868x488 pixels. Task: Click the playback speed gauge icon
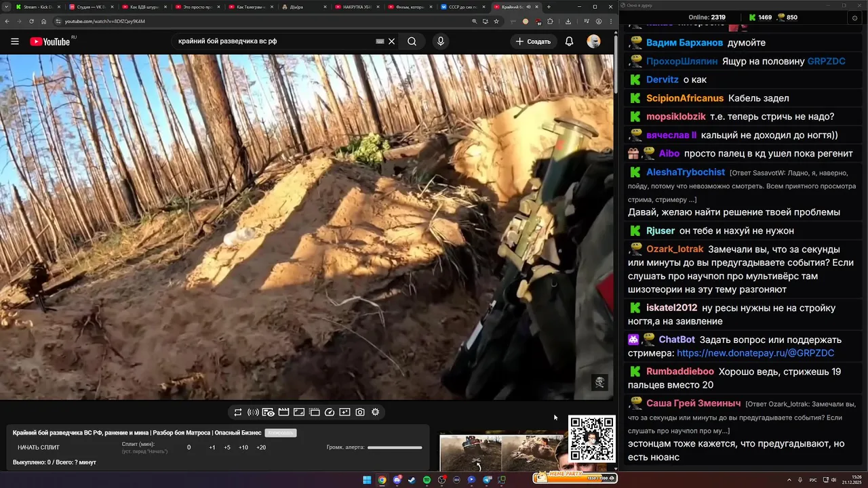(330, 412)
